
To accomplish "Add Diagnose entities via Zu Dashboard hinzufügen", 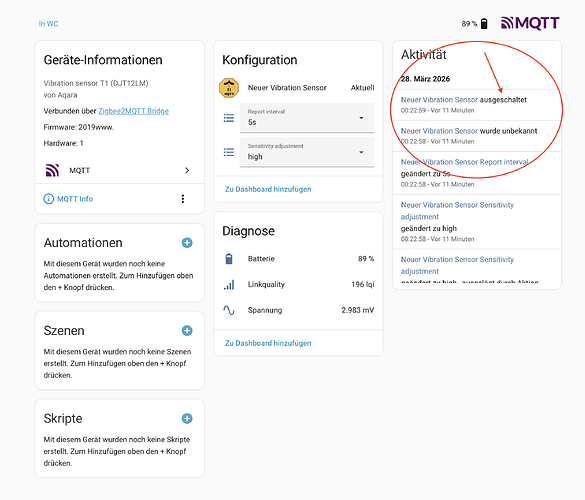I will (x=268, y=343).
